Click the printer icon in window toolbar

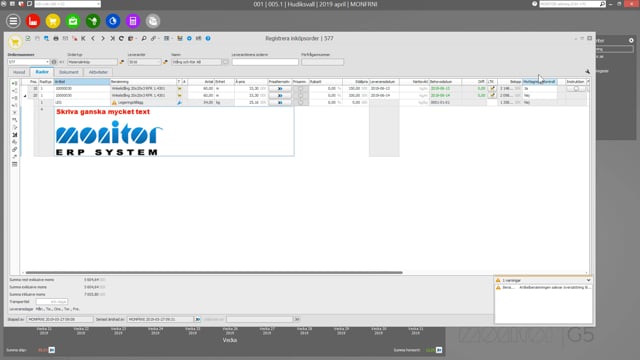(56, 38)
